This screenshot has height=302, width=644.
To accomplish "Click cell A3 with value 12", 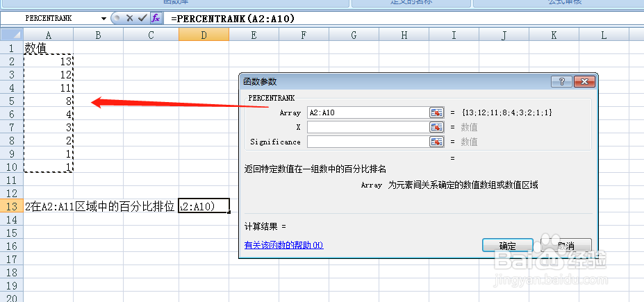I will 49,74.
